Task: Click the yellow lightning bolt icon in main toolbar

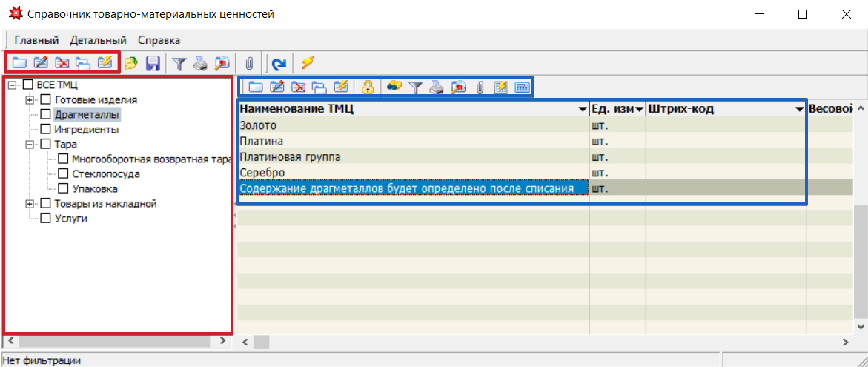Action: coord(305,64)
